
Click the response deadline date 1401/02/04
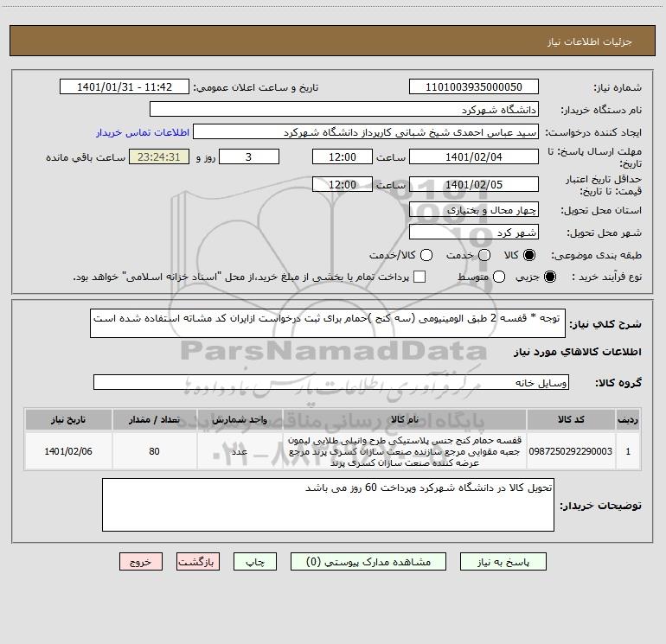pos(474,156)
